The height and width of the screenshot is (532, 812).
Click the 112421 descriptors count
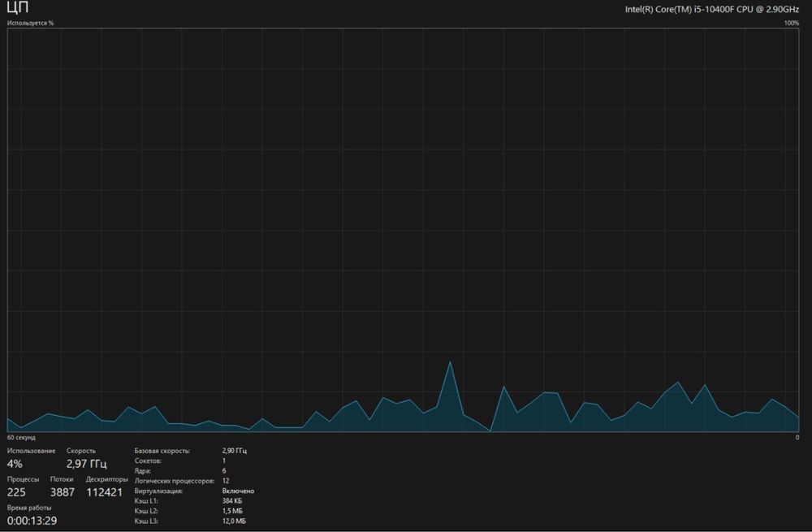[x=105, y=492]
